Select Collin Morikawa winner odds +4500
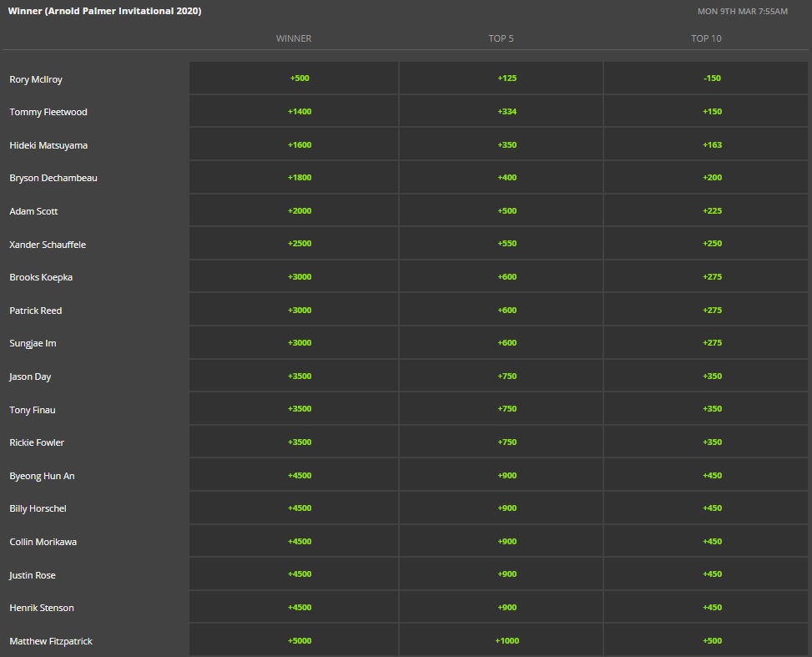 coord(294,541)
